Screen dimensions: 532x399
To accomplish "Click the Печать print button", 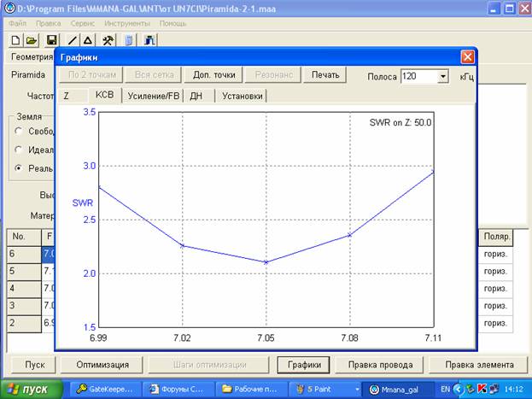I will tap(324, 74).
